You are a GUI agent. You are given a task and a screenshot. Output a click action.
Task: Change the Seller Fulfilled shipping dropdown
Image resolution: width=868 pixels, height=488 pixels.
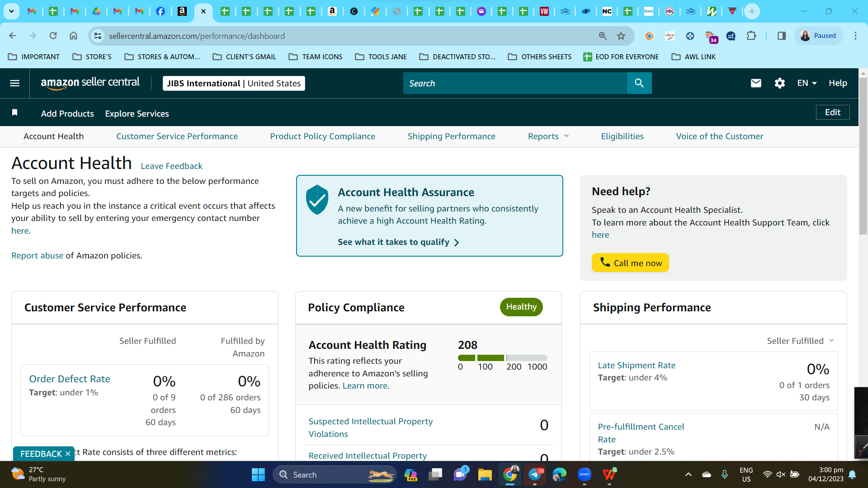(x=800, y=341)
